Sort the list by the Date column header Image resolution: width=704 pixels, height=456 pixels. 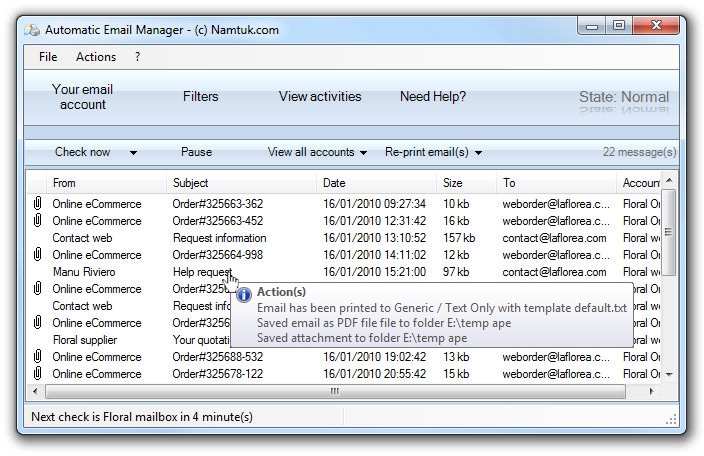[x=334, y=183]
